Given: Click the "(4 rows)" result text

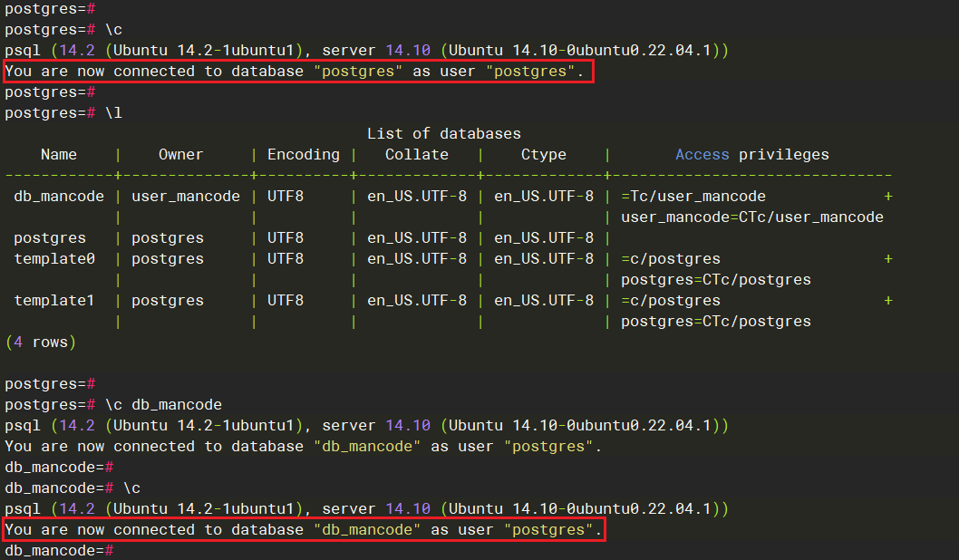Looking at the screenshot, I should [41, 343].
